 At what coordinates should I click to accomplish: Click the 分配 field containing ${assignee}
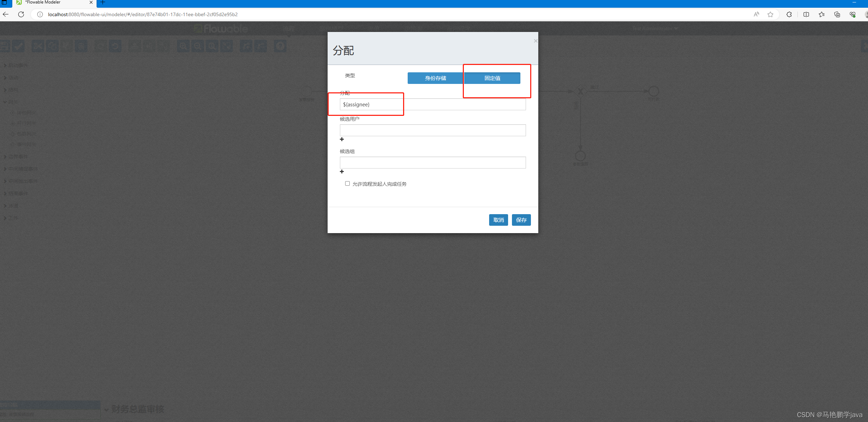(x=433, y=105)
